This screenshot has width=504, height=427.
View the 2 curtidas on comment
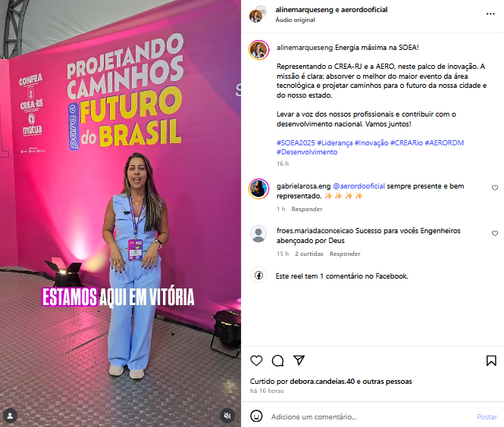pos(309,254)
